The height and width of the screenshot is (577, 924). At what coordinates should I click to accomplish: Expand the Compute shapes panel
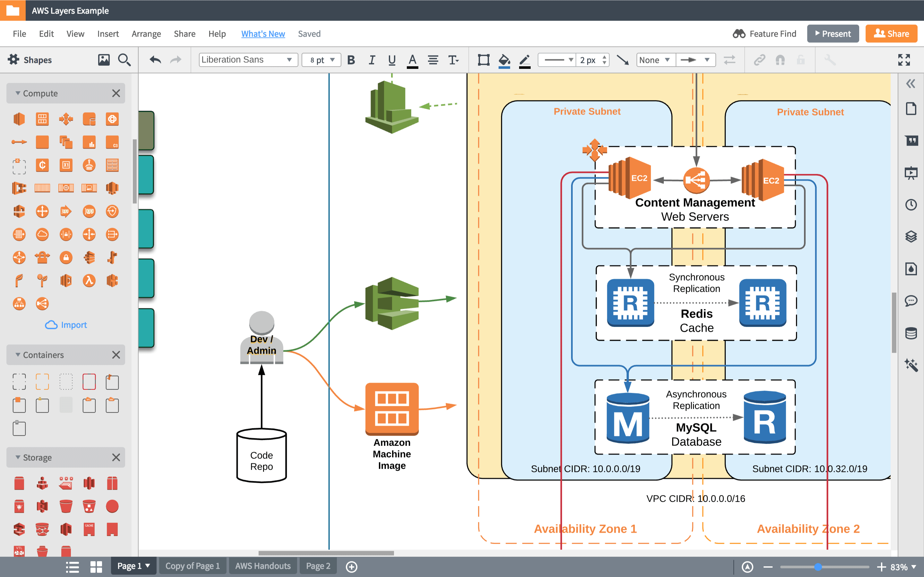(18, 93)
